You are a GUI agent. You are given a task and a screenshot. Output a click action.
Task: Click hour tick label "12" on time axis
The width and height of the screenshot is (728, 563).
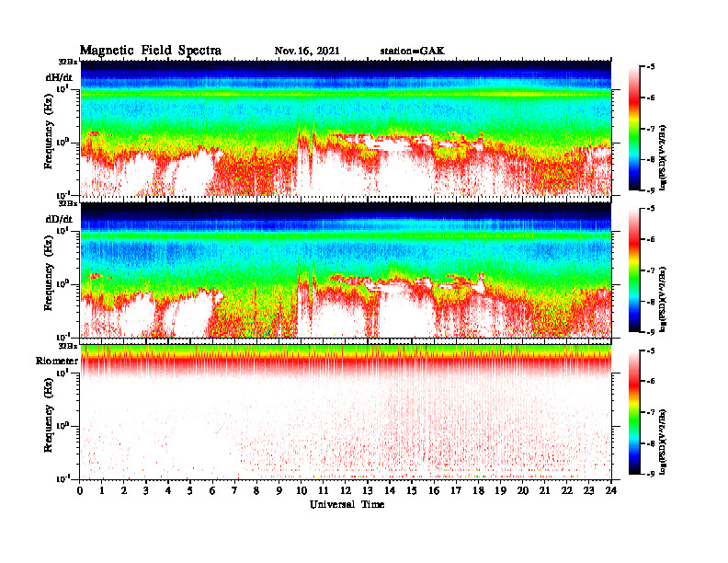point(346,491)
